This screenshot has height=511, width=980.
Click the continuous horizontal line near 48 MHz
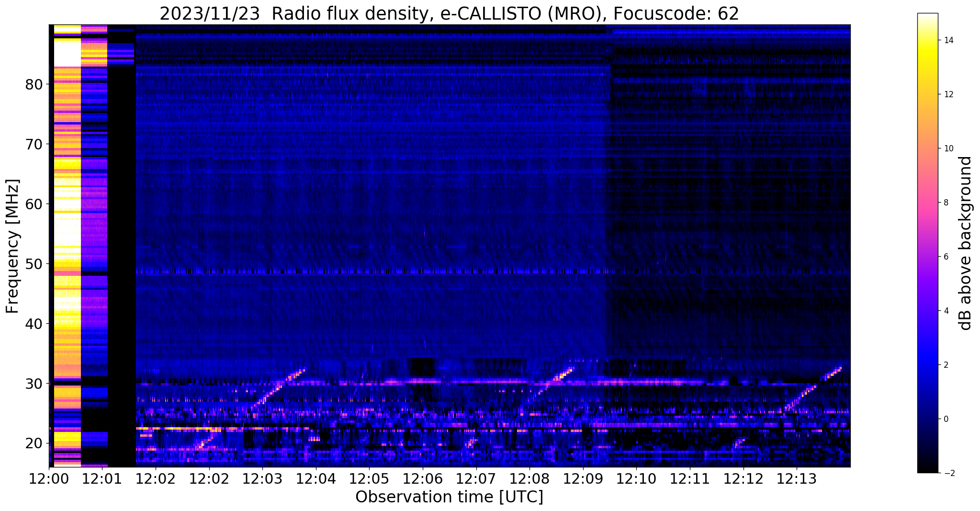[493, 272]
